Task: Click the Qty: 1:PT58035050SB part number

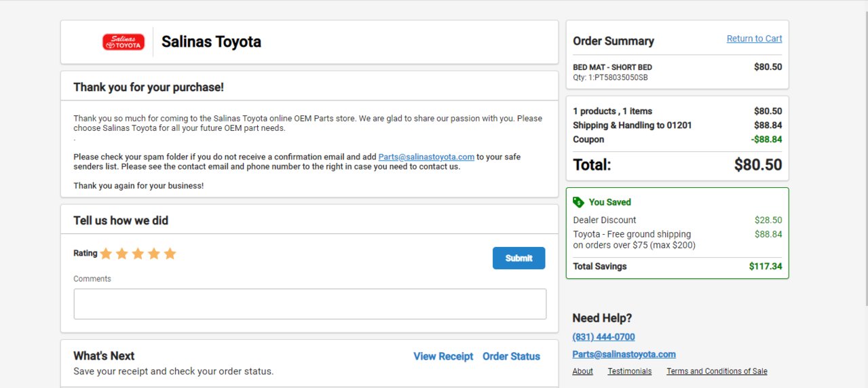Action: pyautogui.click(x=610, y=77)
